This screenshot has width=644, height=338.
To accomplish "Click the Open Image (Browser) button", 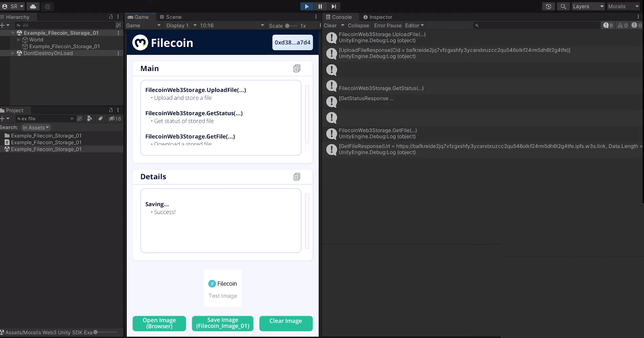I will coord(159,324).
